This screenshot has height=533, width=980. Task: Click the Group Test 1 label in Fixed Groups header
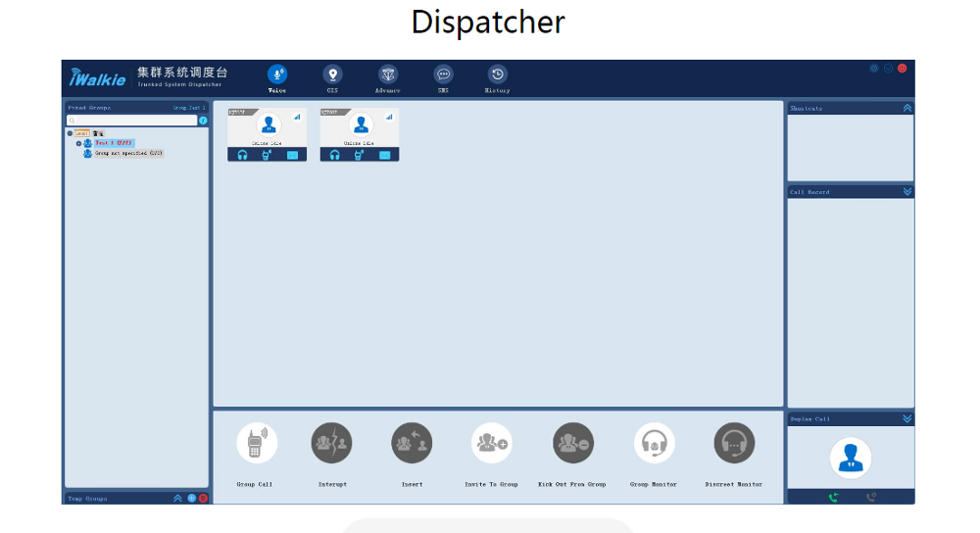pyautogui.click(x=189, y=108)
